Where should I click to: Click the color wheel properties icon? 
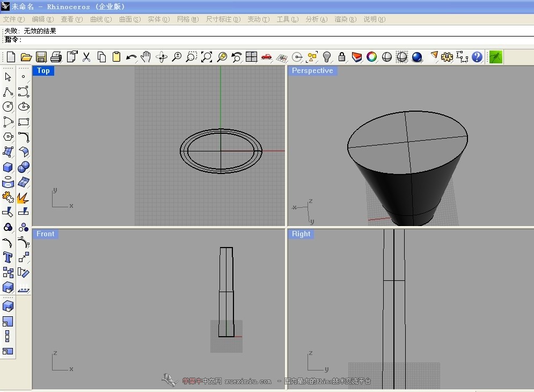(371, 57)
